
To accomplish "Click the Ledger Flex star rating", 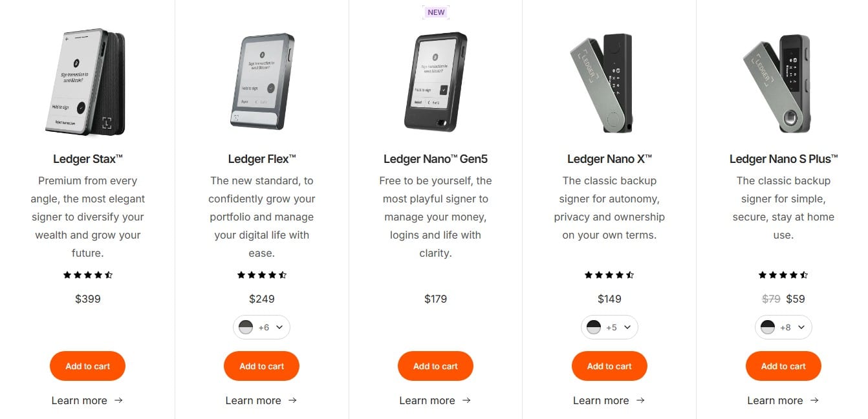I will coord(262,275).
